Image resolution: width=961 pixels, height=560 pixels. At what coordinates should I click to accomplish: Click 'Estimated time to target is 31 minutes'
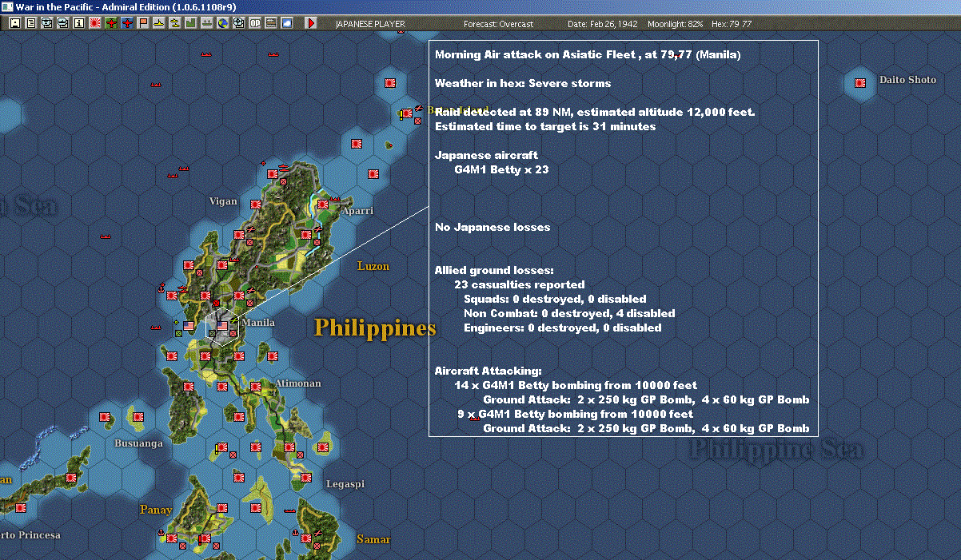point(545,127)
